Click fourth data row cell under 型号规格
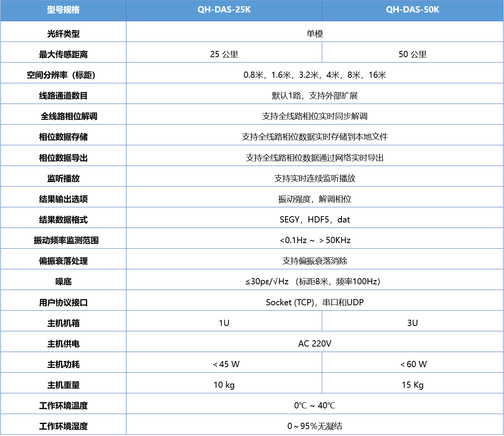 (x=63, y=93)
